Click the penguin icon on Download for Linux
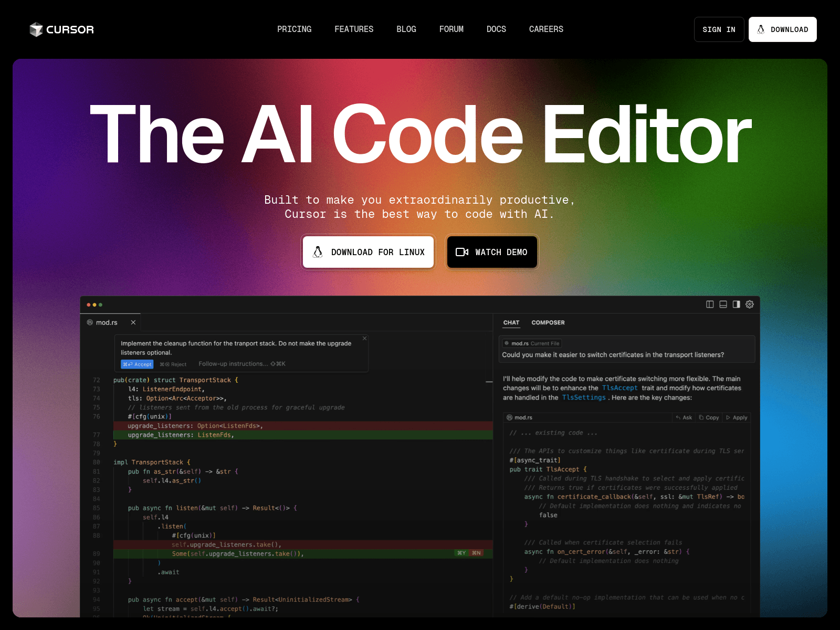Viewport: 840px width, 630px height. click(318, 252)
